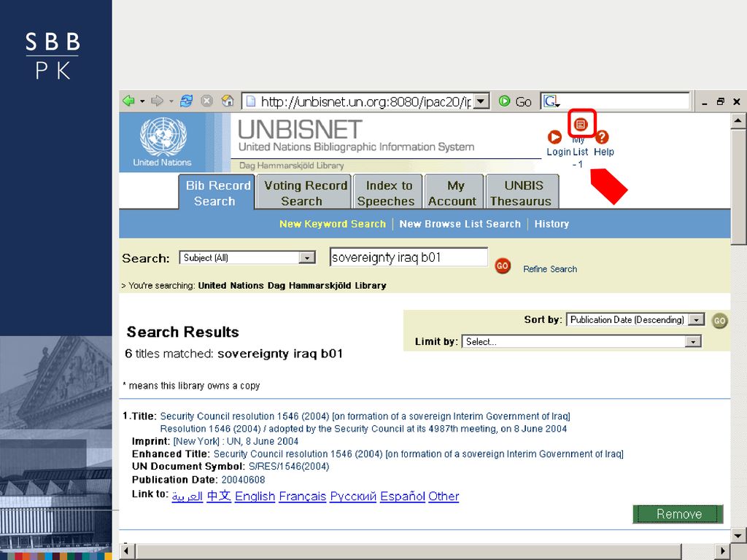This screenshot has height=560, width=747.
Task: Open the Русский document link
Action: click(x=353, y=496)
